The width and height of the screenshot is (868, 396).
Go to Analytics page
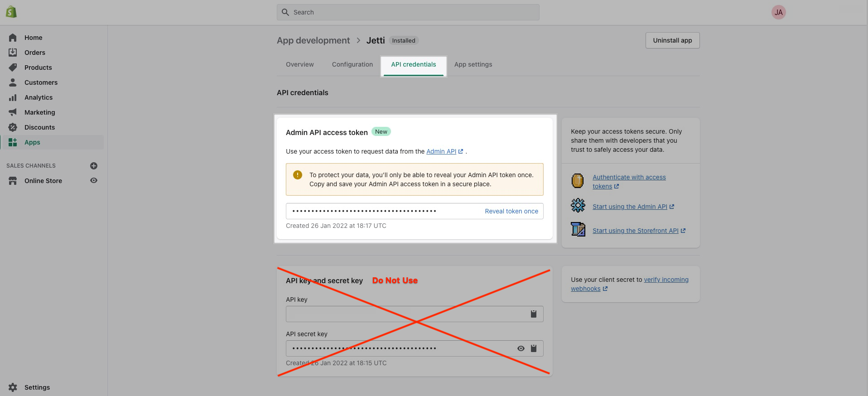tap(39, 97)
